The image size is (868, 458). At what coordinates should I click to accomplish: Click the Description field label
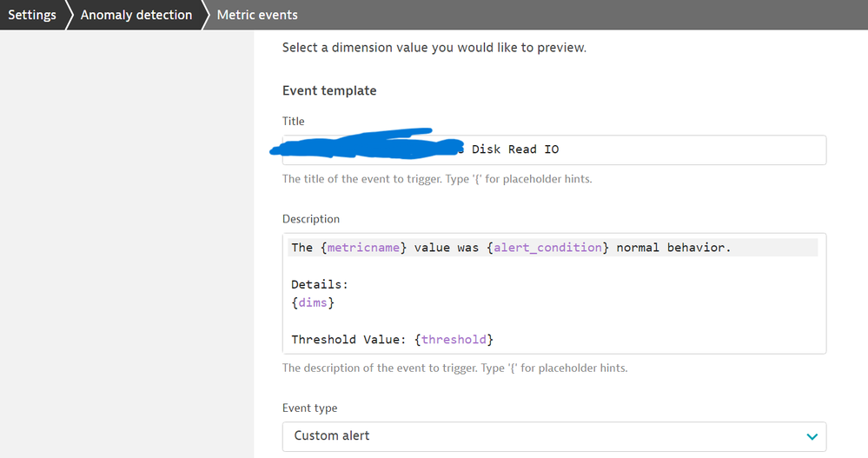pos(311,219)
